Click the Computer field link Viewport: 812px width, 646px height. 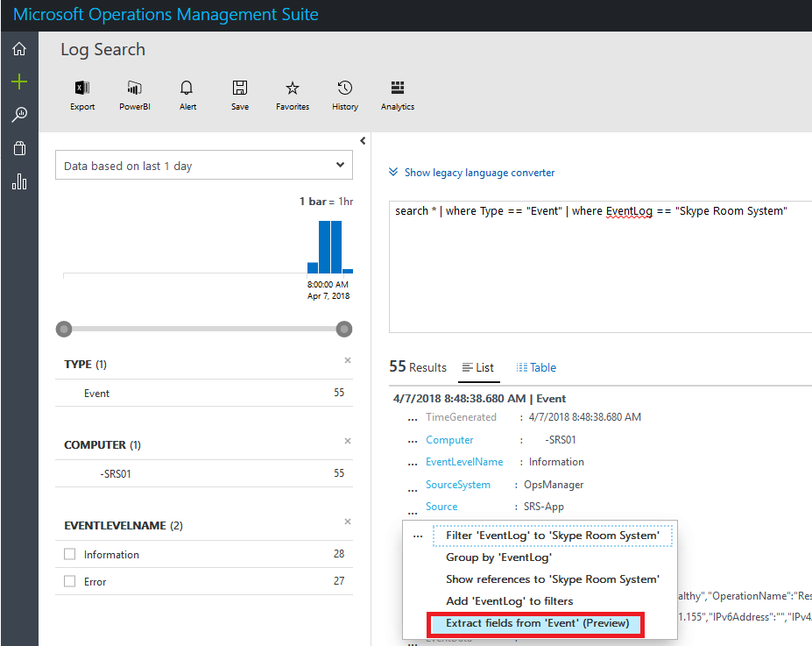[449, 440]
